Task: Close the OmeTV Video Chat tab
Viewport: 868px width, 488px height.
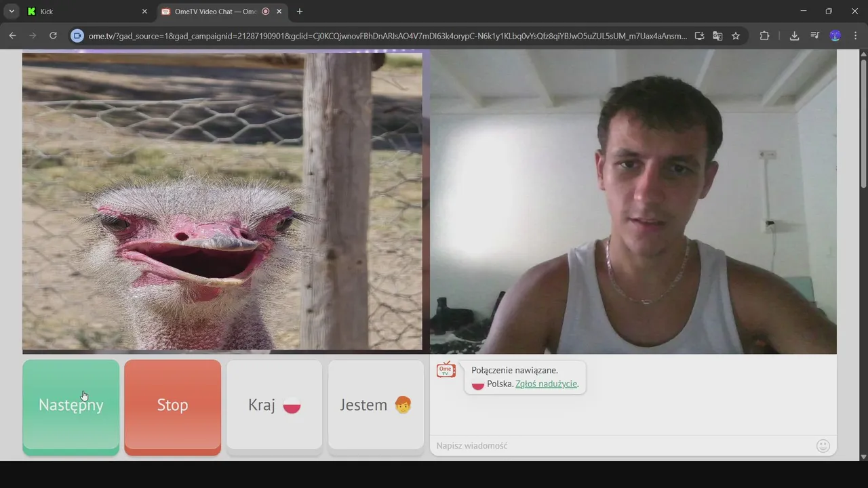Action: coord(279,12)
